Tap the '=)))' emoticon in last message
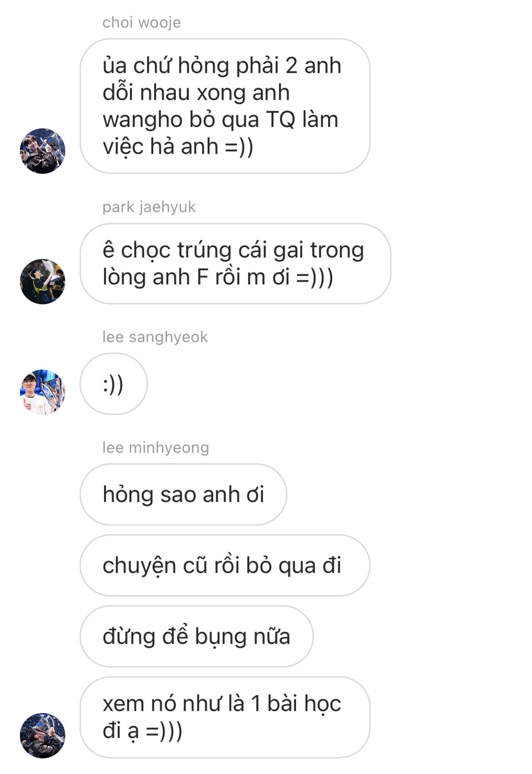This screenshot has height=774, width=532. point(164,731)
